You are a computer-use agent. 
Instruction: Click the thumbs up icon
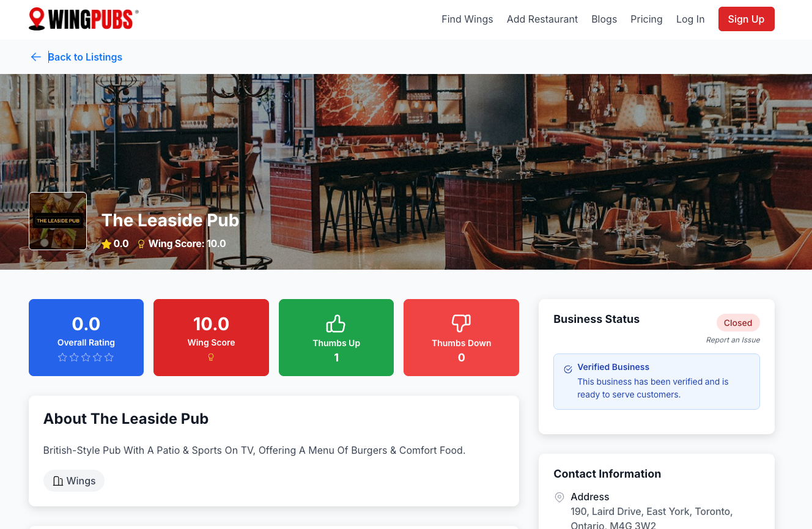(336, 324)
